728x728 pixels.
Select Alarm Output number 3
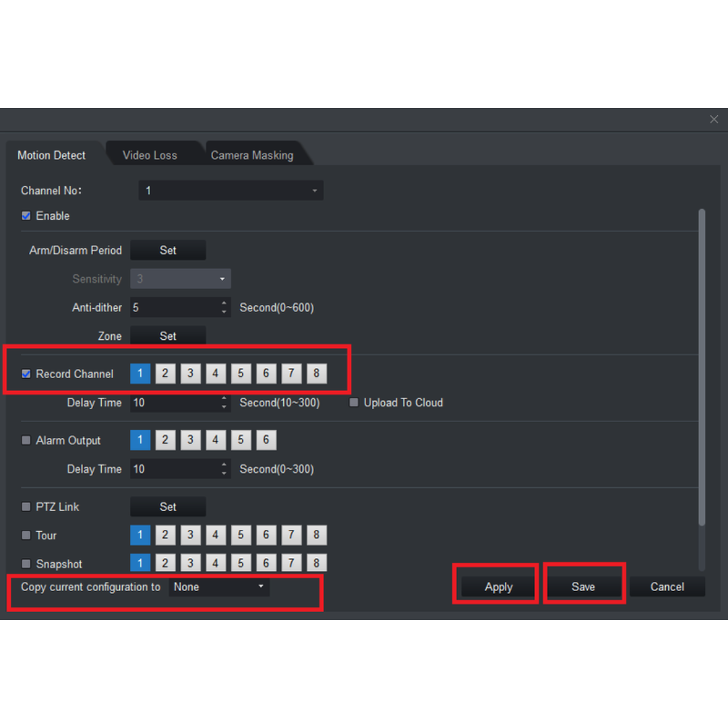(190, 440)
